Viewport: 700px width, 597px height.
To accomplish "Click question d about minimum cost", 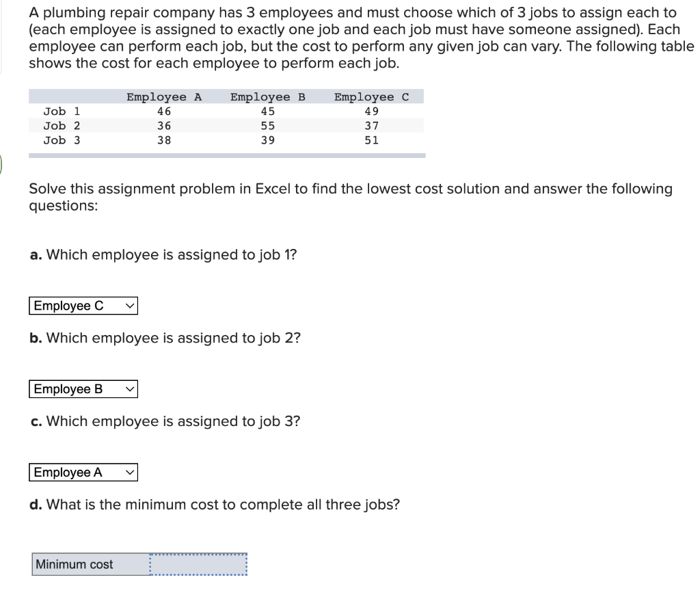I will coord(215,504).
